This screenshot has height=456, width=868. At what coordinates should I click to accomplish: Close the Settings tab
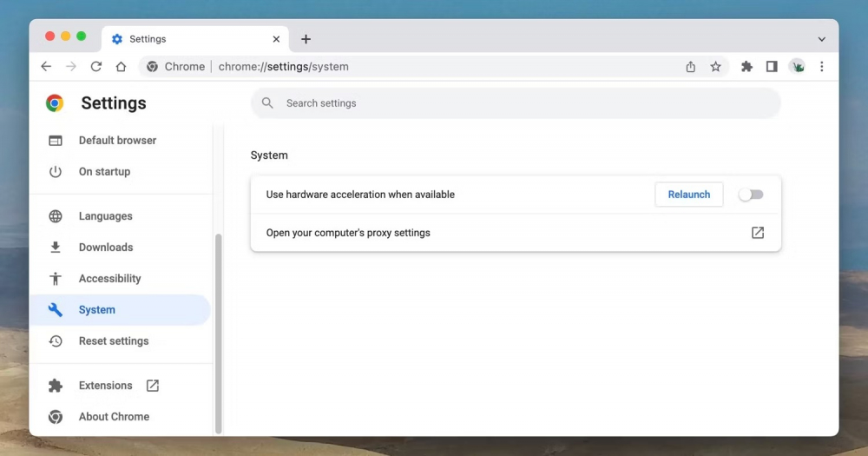point(277,39)
